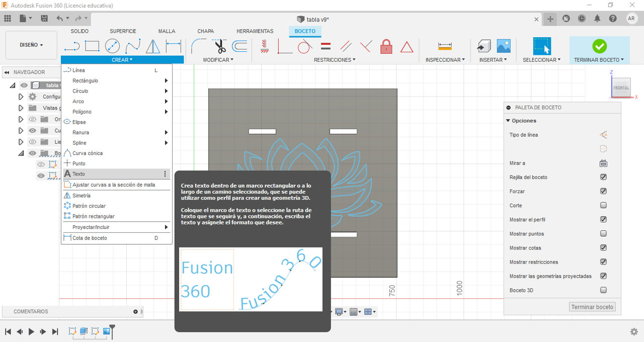Choose Curva cónica in Crear menu
Viewport: 644px width, 342px height.
point(116,153)
